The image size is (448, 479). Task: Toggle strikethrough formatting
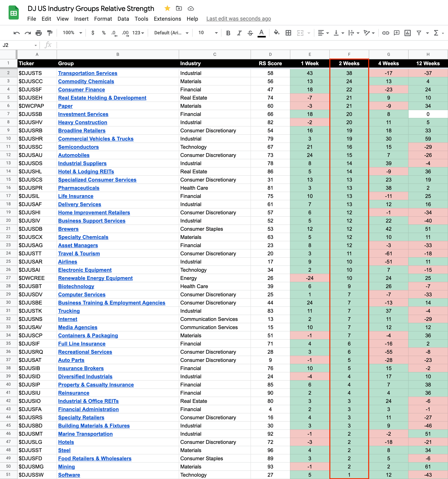pyautogui.click(x=250, y=33)
